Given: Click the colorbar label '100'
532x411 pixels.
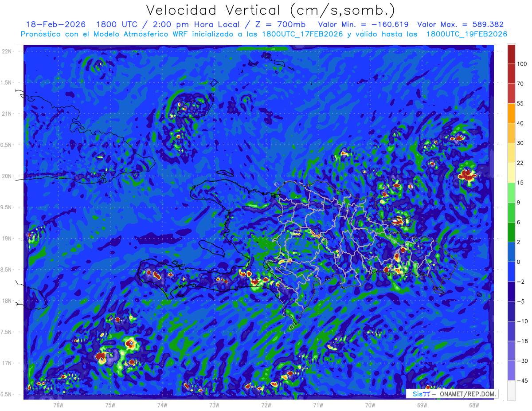Looking at the screenshot, I should tap(522, 64).
